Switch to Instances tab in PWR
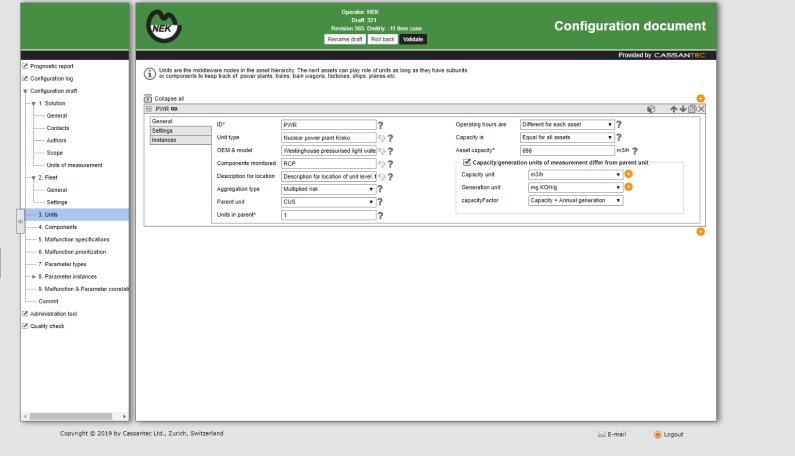Viewport: 795px width, 456px height. [x=180, y=140]
